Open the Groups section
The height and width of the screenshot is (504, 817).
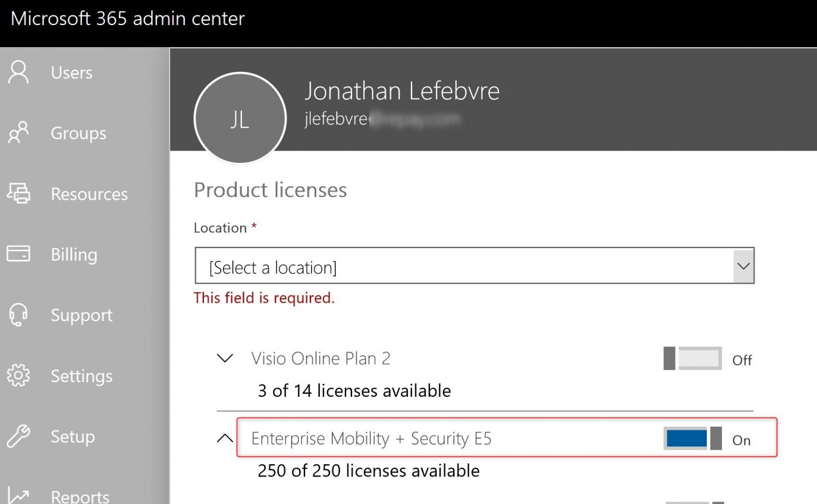click(x=18, y=133)
